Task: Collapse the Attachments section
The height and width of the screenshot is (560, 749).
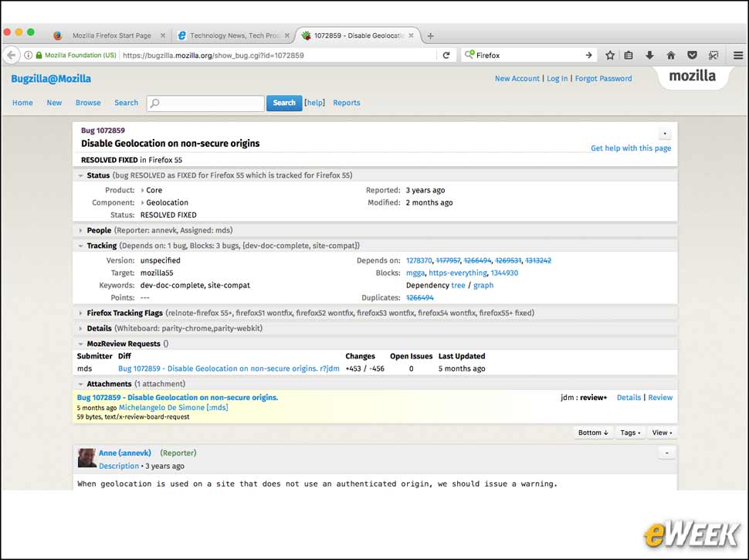Action: pyautogui.click(x=81, y=384)
